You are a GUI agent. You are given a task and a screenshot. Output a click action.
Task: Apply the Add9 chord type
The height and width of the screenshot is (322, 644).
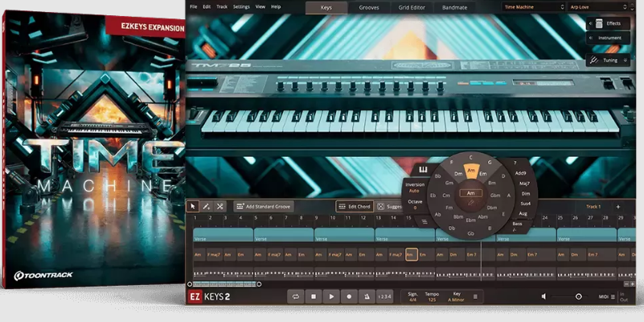[521, 173]
